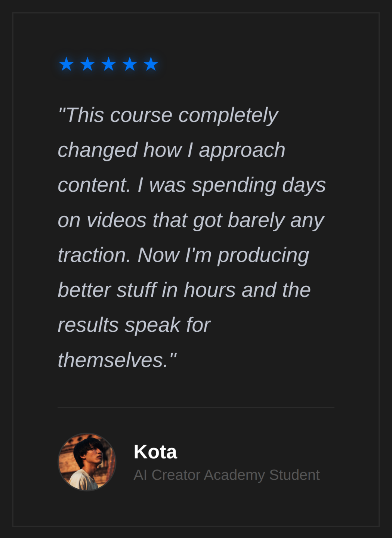This screenshot has width=392, height=538.
Task: Click the fourth blue rating star
Action: click(x=130, y=64)
